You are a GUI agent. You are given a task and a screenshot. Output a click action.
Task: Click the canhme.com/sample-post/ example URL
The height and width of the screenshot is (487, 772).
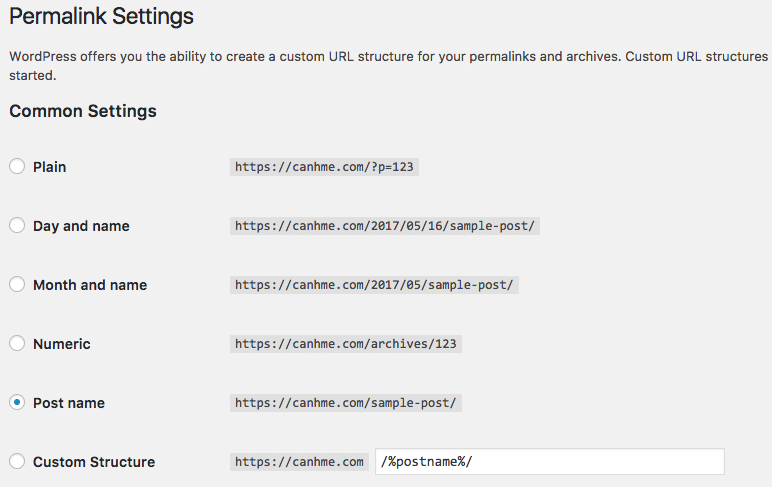tap(346, 403)
